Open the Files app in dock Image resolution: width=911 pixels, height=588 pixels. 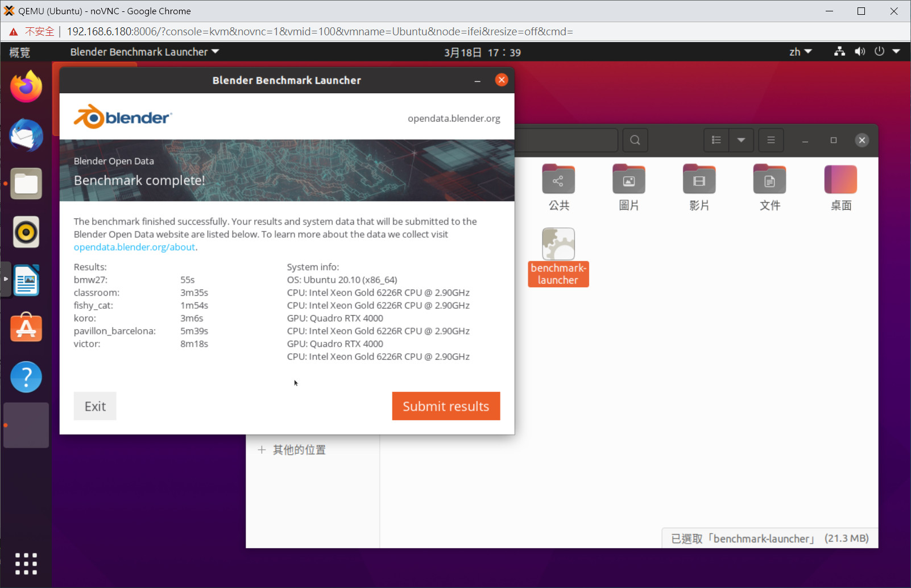[x=26, y=184]
